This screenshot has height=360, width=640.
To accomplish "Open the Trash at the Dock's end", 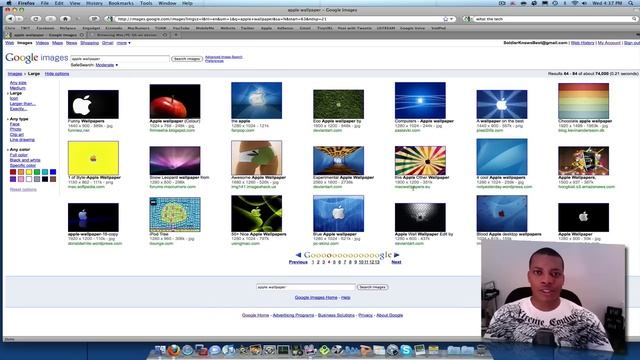I will click(x=482, y=350).
